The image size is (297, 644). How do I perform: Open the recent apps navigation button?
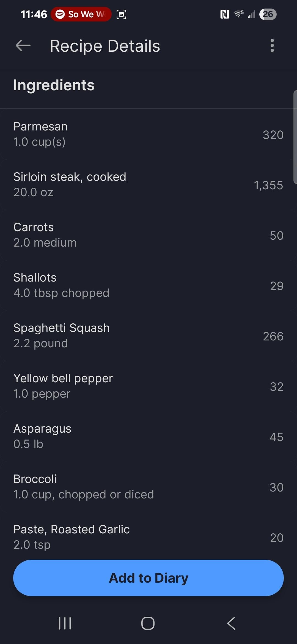click(x=65, y=623)
